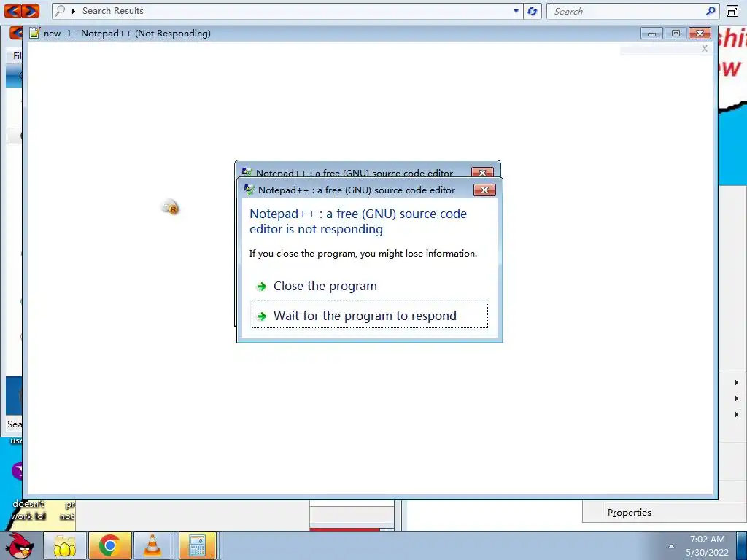Launch Google Chrome from taskbar
Viewport: 747px width, 560px height.
pyautogui.click(x=109, y=545)
